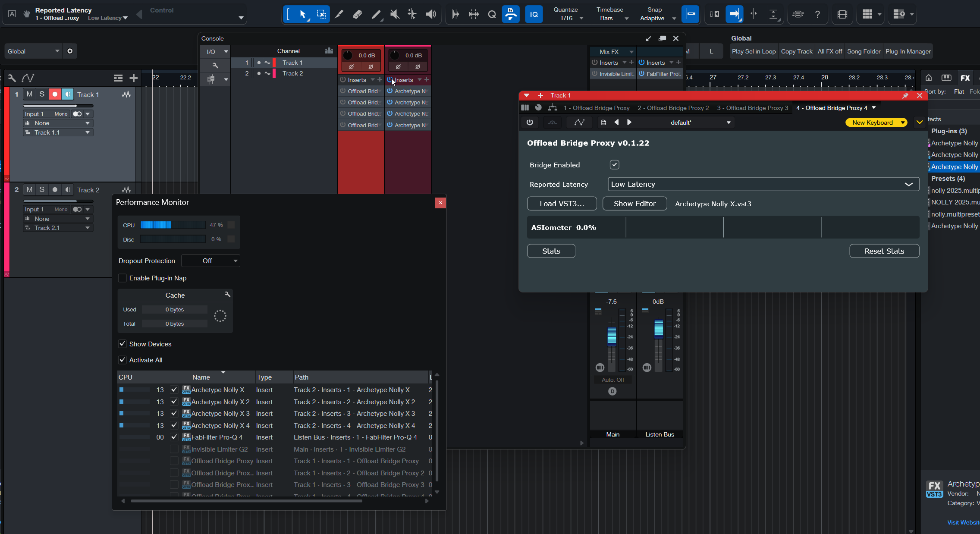Switch to 3 - Offload Bridge Proxy 3 tab
980x534 pixels.
[752, 108]
